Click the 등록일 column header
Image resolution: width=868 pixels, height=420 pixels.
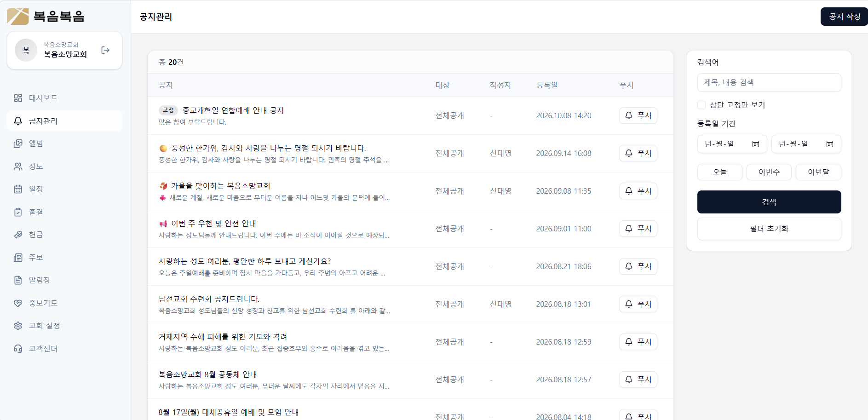pos(547,85)
